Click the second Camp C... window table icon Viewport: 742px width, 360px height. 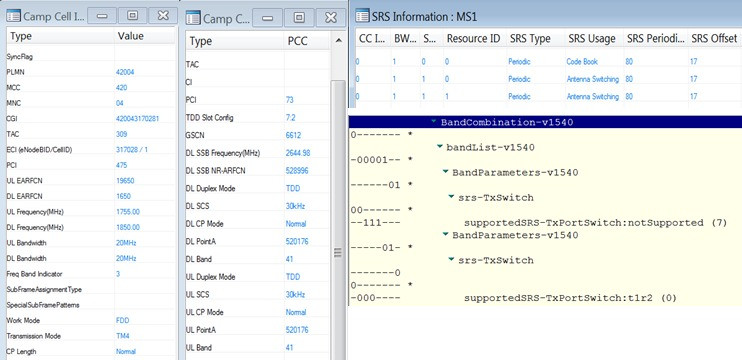193,18
